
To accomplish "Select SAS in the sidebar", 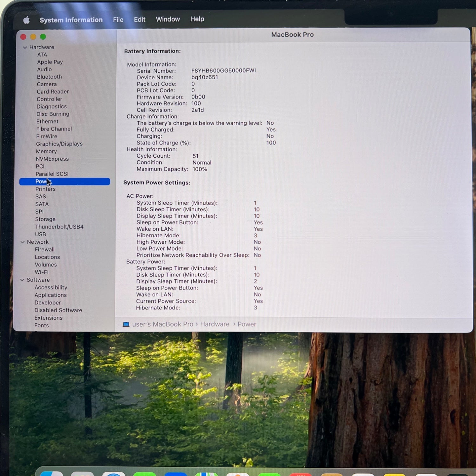I will (41, 197).
